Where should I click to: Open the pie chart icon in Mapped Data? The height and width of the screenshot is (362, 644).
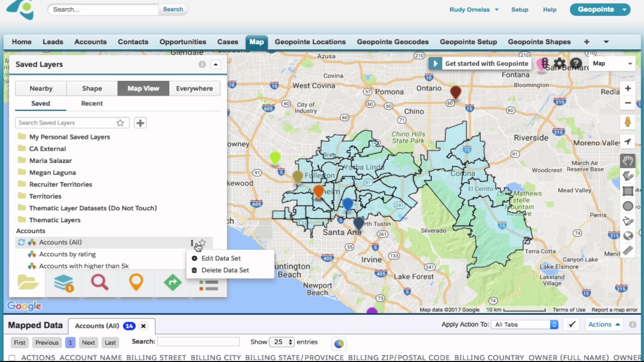pos(339,343)
